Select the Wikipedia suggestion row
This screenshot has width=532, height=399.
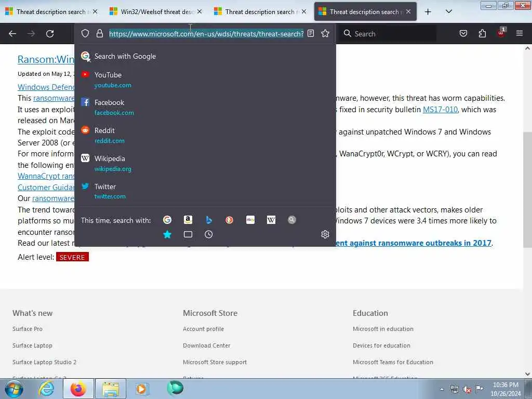tap(205, 163)
